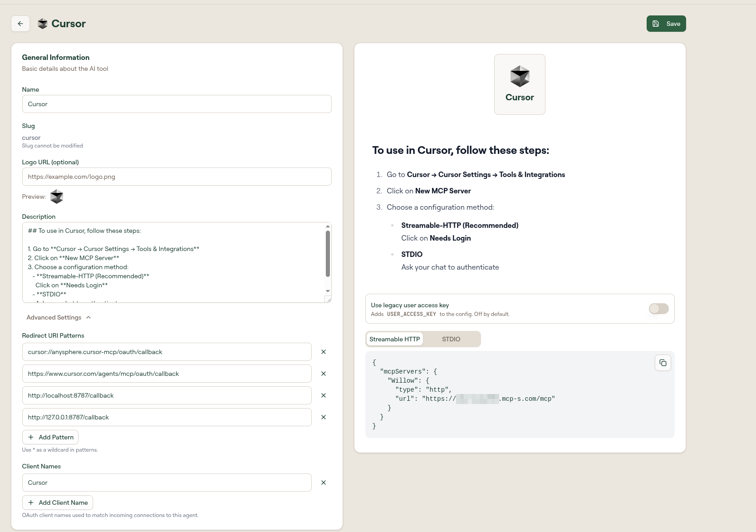Click the Logo URL input field
Viewport: 756px width, 532px height.
tap(177, 177)
